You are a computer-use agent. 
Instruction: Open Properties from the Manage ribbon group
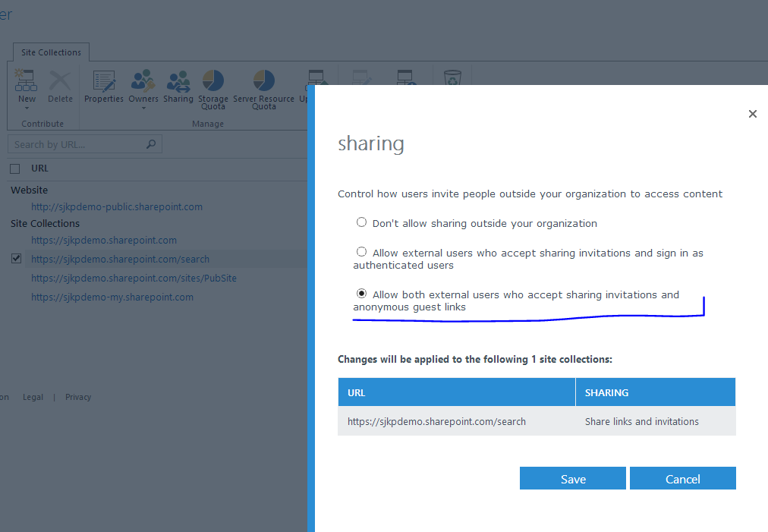pyautogui.click(x=104, y=81)
